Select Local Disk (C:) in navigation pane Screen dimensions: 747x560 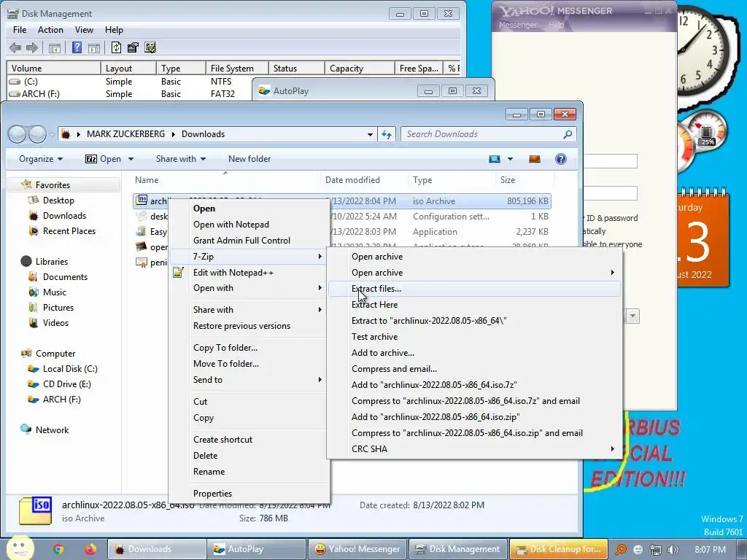[x=70, y=368]
